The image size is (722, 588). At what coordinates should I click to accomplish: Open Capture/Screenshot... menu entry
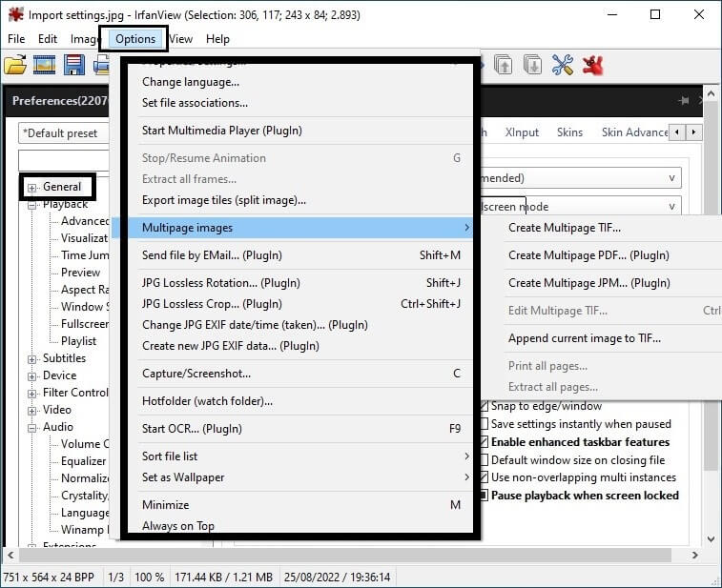(300, 374)
